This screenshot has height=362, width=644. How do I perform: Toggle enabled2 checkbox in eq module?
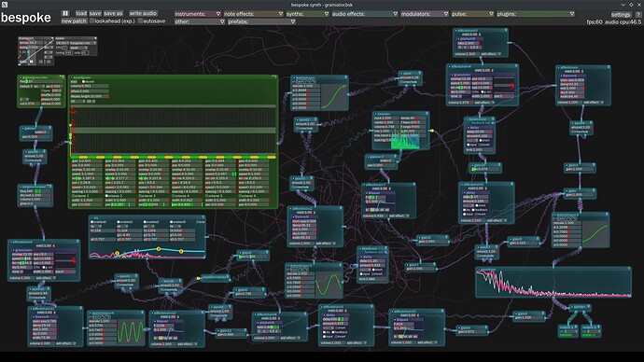(146, 222)
